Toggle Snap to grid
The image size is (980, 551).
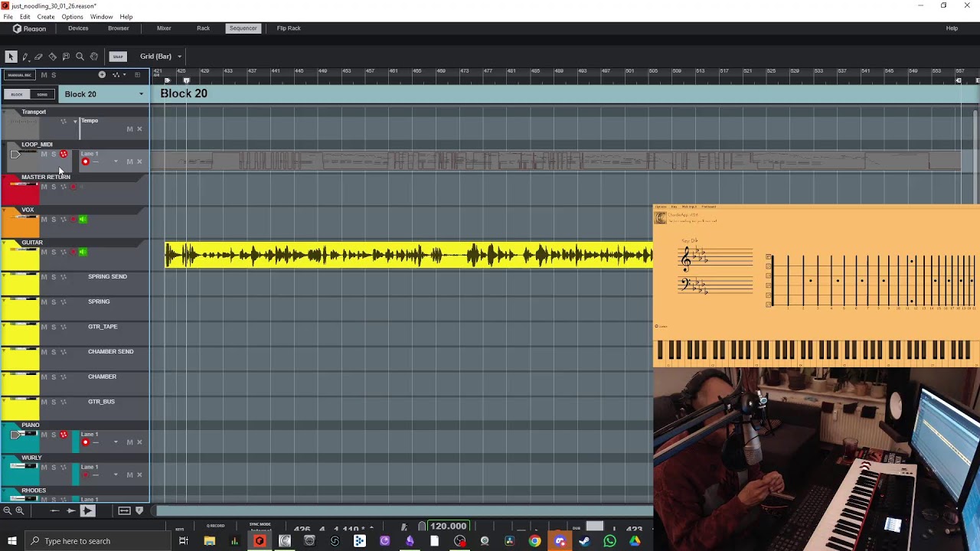coord(118,57)
